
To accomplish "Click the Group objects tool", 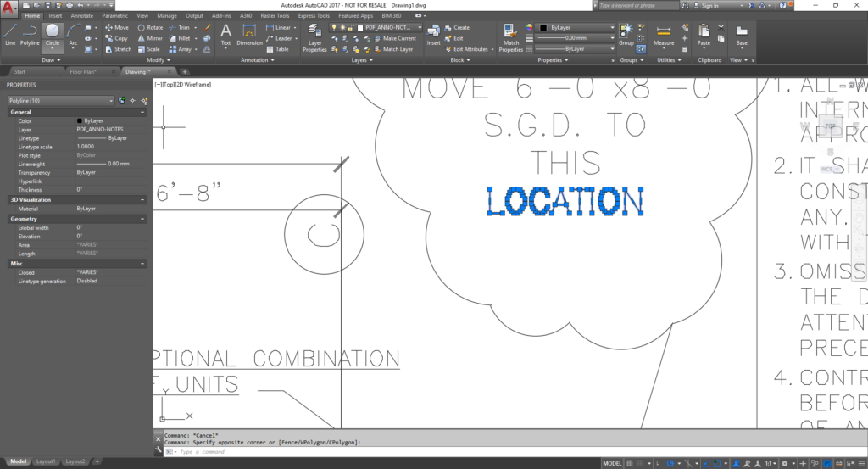I will pyautogui.click(x=626, y=35).
